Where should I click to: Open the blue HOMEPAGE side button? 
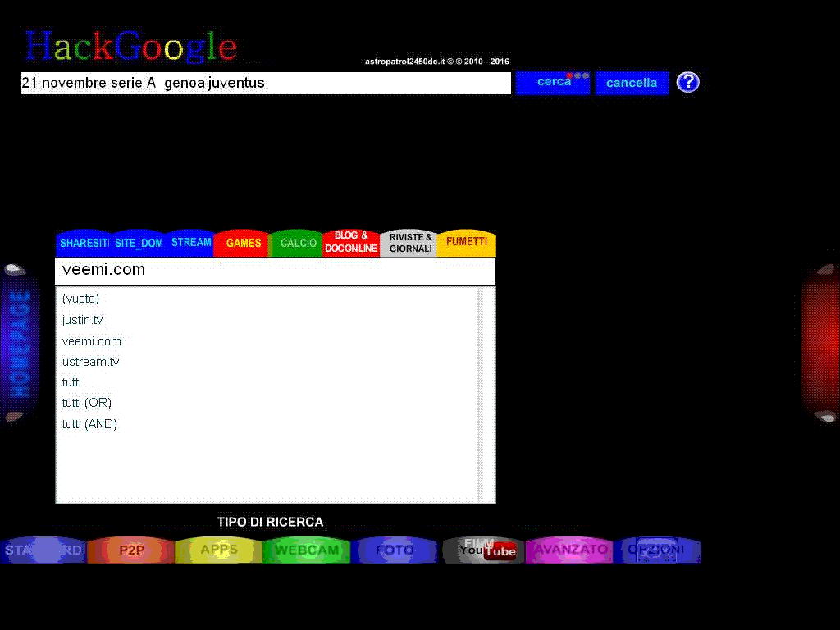point(20,344)
